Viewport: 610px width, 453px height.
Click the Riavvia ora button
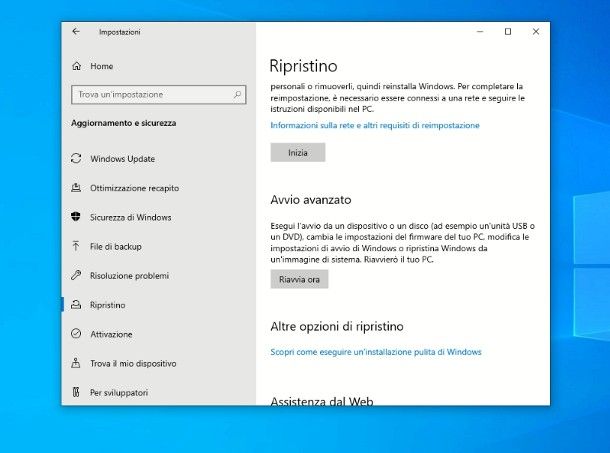(x=300, y=279)
